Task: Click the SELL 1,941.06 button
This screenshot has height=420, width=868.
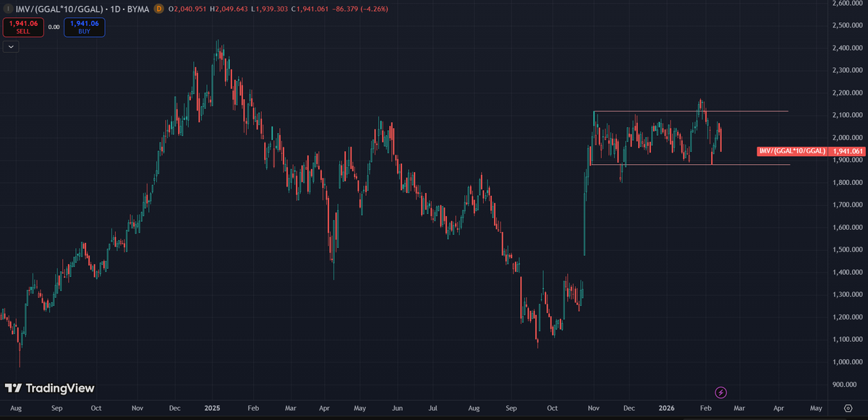Action: (x=22, y=27)
